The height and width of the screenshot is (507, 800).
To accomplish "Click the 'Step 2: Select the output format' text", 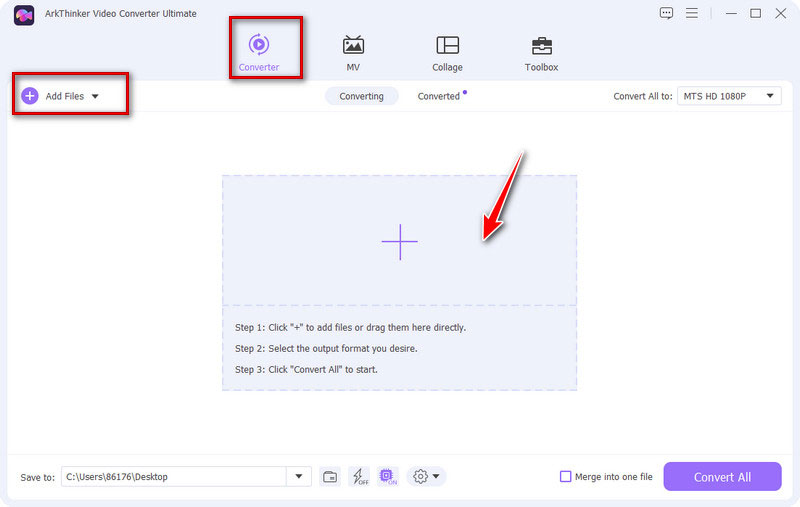I will pyautogui.click(x=326, y=348).
